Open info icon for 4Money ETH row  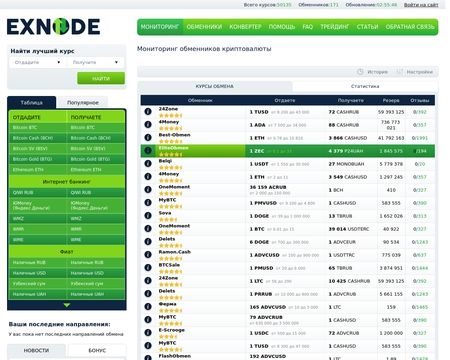coord(148,177)
